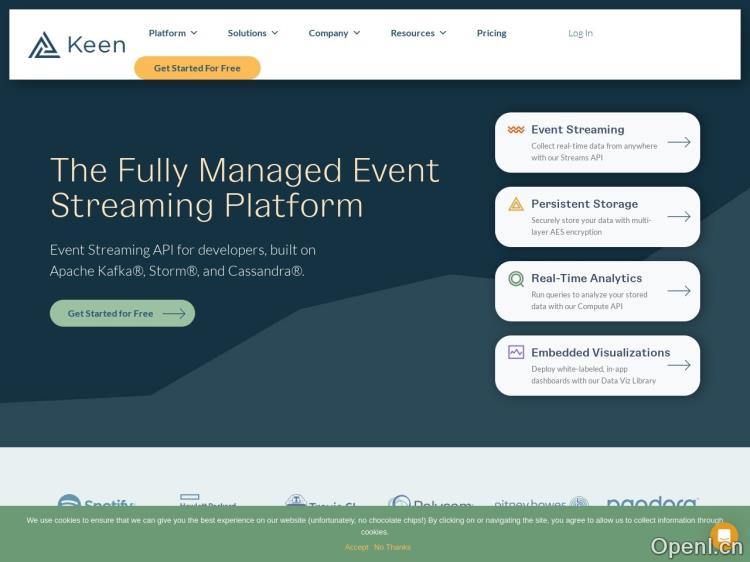Decline cookies with No Thanks
This screenshot has height=562, width=750.
click(392, 547)
